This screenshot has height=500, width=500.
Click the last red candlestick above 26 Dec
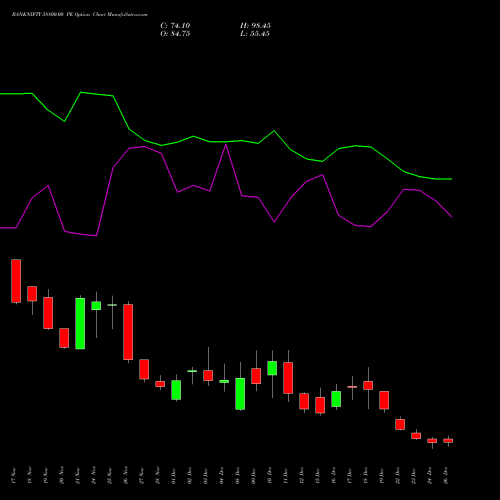pos(448,441)
